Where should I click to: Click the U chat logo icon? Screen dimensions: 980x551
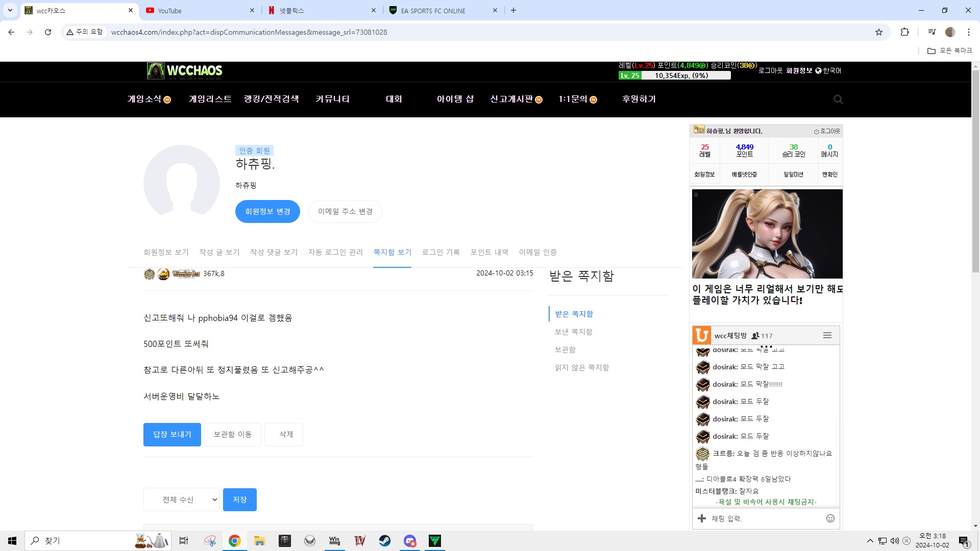tap(702, 335)
